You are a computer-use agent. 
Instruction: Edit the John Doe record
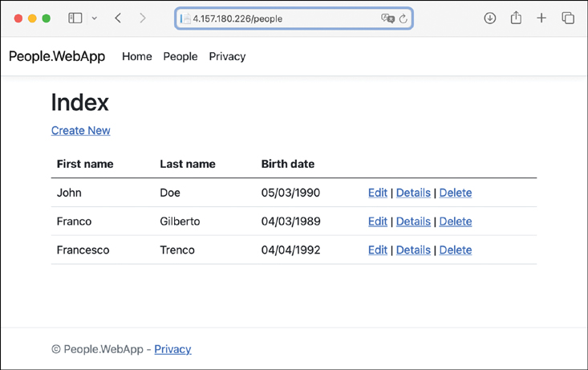coord(377,193)
